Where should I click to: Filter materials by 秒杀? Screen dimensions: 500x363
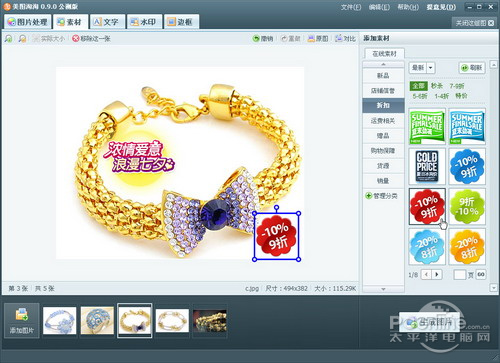pyautogui.click(x=437, y=86)
